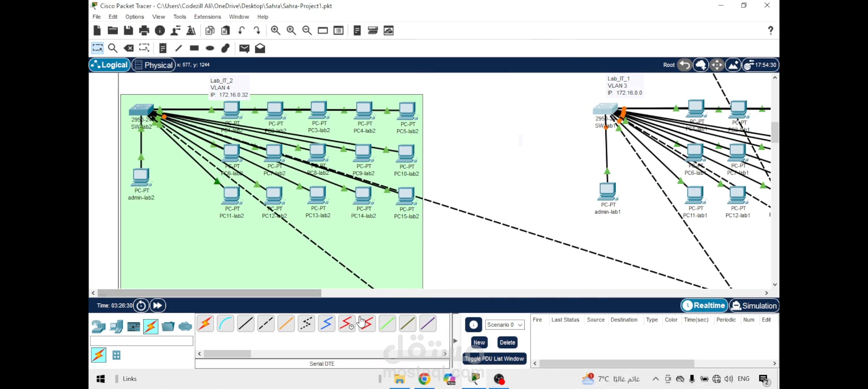Image resolution: width=868 pixels, height=389 pixels.
Task: Add a Simple PDU closed envelope
Action: (244, 48)
